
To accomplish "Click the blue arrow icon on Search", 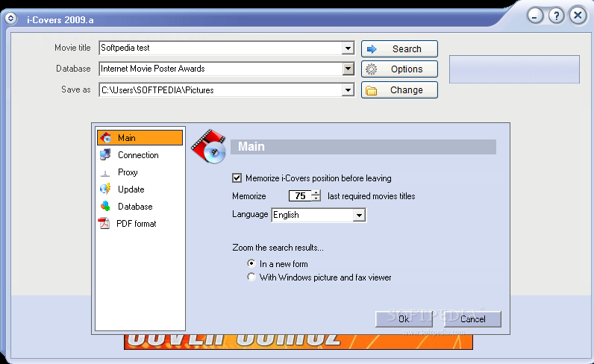I will [372, 49].
